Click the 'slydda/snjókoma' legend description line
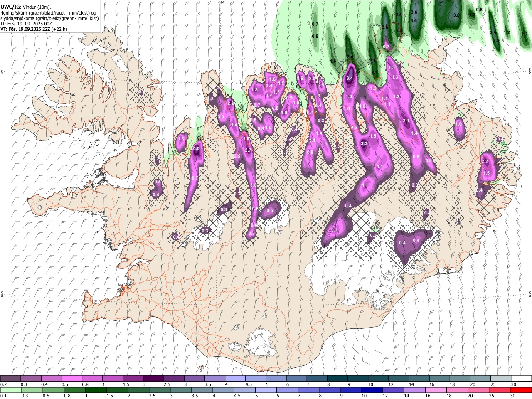This screenshot has width=532, height=399. tap(50, 18)
